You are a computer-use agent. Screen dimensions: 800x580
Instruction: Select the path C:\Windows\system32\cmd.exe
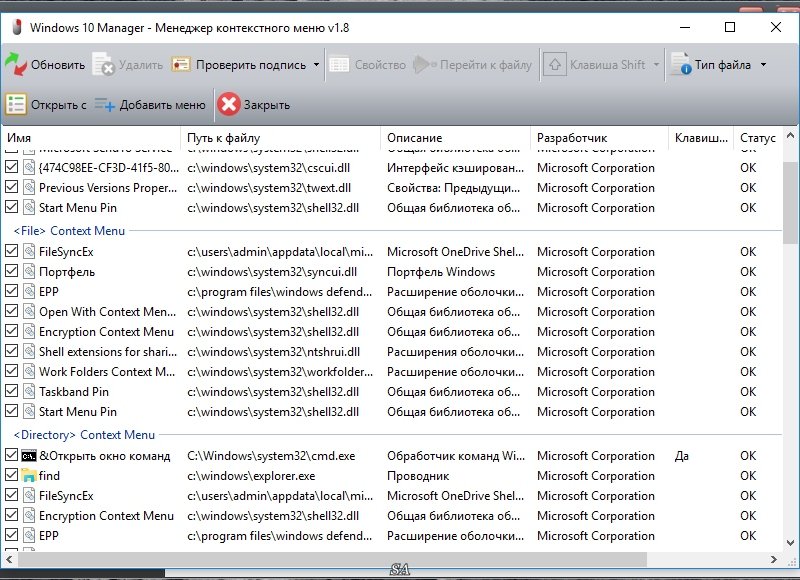pos(271,456)
